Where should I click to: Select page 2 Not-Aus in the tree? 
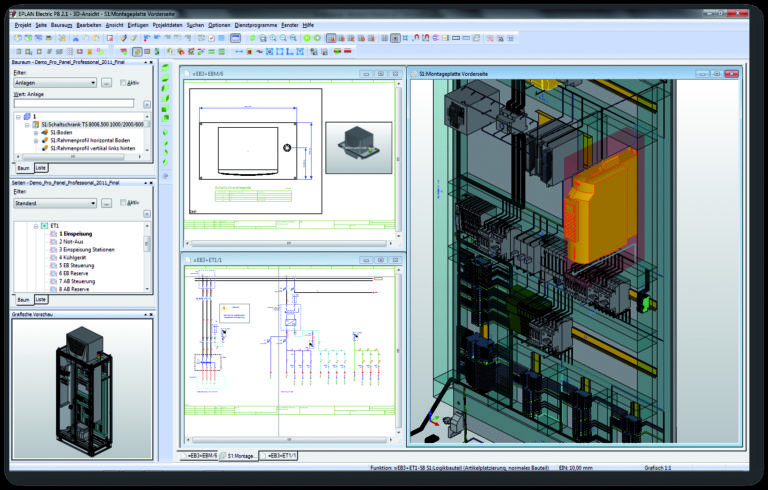(x=71, y=242)
